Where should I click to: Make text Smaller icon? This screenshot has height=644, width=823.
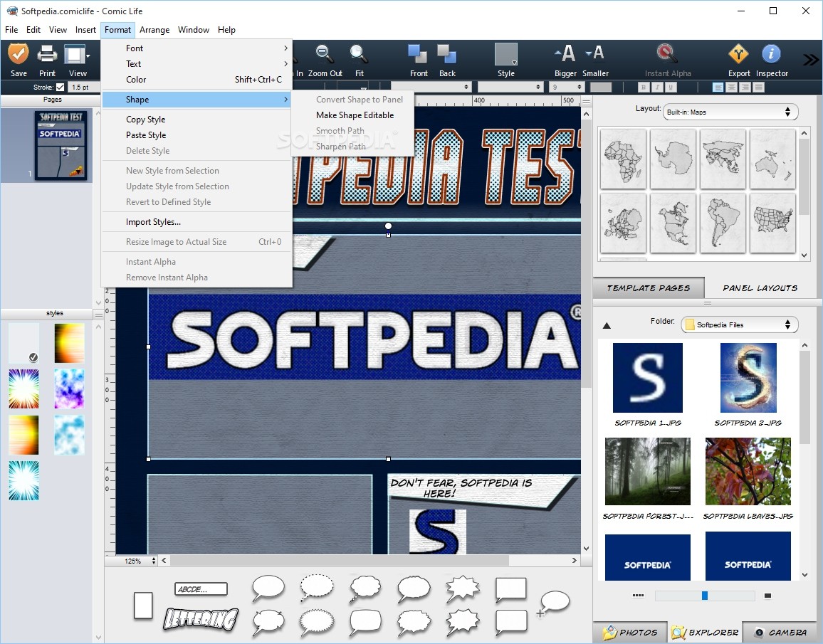[595, 54]
